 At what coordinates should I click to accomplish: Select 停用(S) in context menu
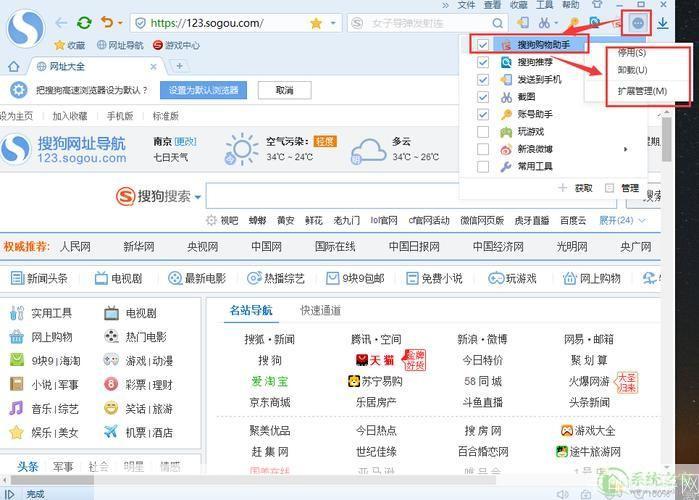click(x=632, y=53)
